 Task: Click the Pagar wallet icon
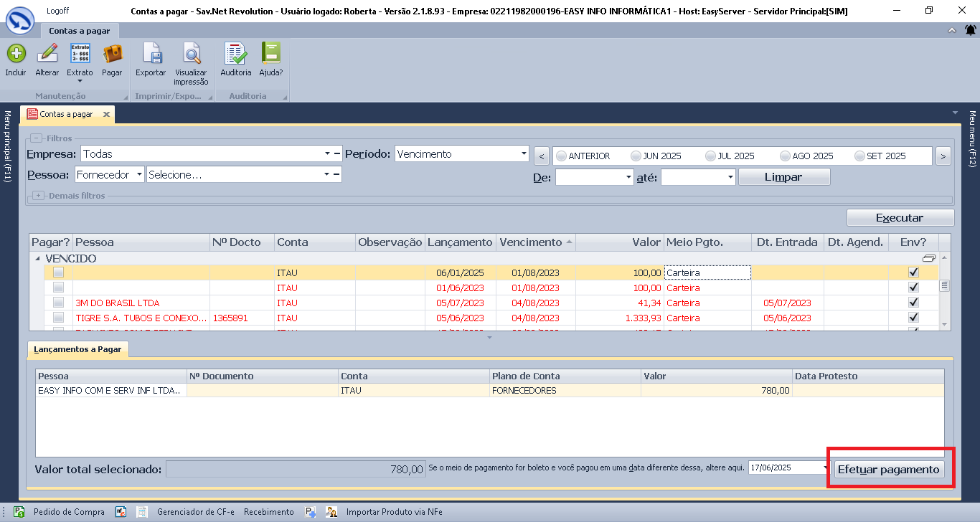click(112, 54)
